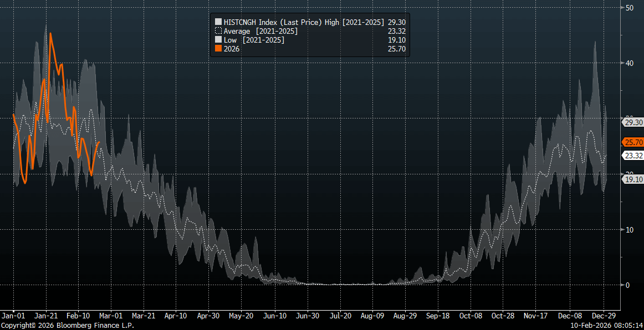Click the 50 label on the y-axis
The image size is (644, 330).
[x=630, y=8]
